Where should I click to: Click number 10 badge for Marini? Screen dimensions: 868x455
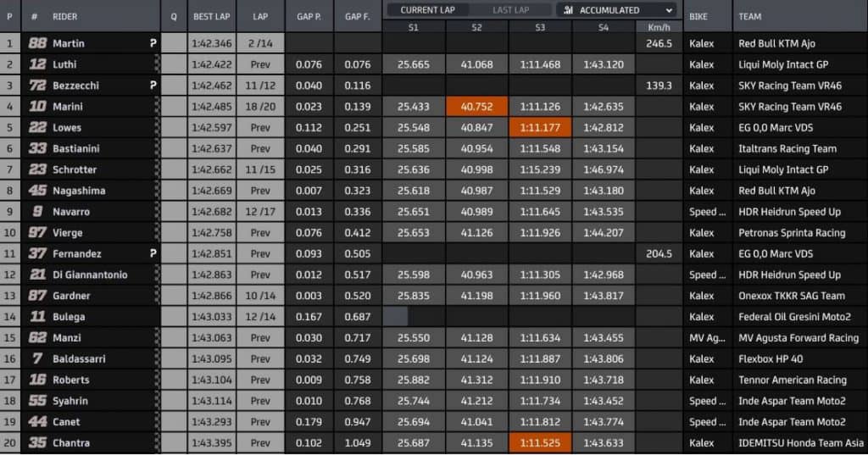point(37,107)
